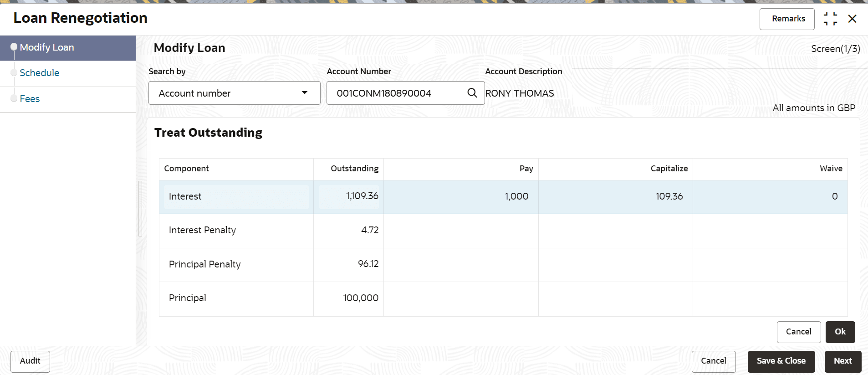Edit the Interest Capitalize amount cell
Screen dimensions: 868x375
pyautogui.click(x=616, y=197)
